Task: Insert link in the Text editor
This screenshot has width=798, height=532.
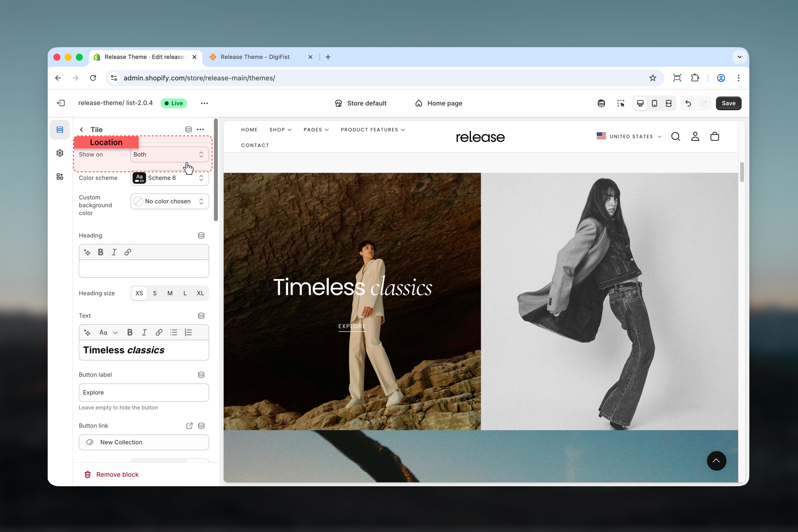Action: pos(159,332)
